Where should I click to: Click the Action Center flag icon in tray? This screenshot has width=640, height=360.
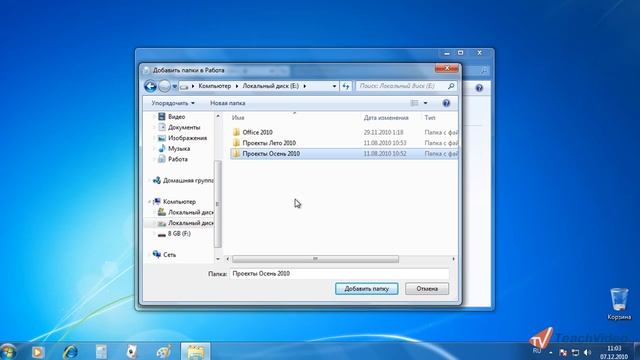pyautogui.click(x=563, y=352)
